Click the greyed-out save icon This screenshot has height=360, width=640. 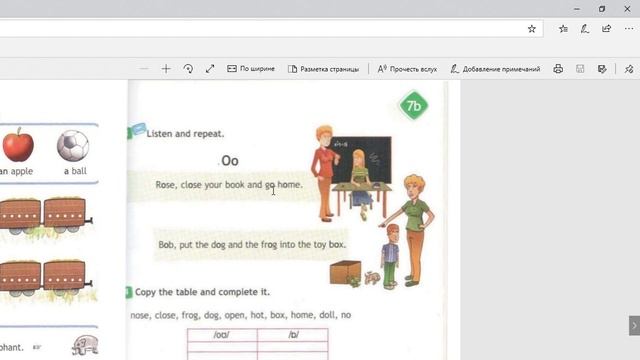coord(580,69)
